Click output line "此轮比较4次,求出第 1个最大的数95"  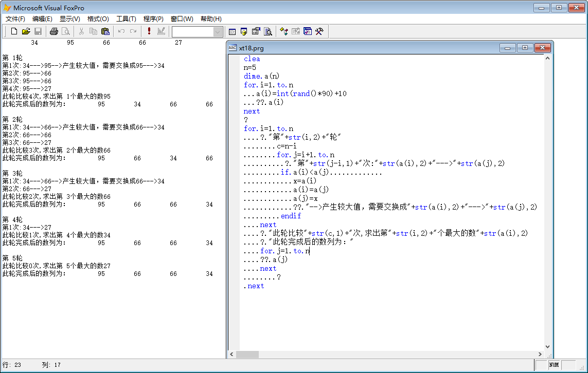(57, 96)
